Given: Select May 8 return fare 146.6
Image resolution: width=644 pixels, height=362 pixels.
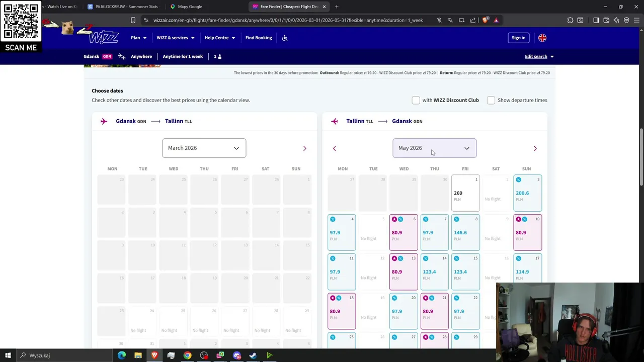Looking at the screenshot, I should click(465, 232).
